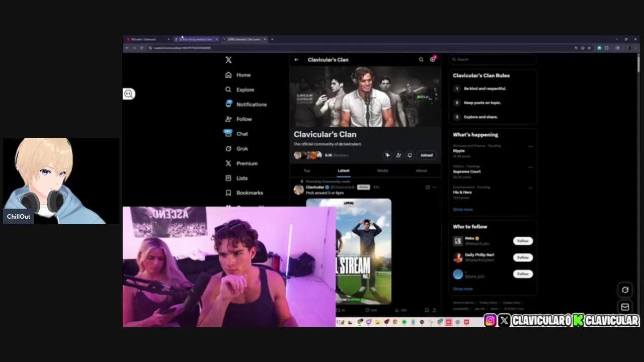Viewport: 644px width, 362px height.
Task: Toggle the Joined membership button
Action: pyautogui.click(x=427, y=155)
